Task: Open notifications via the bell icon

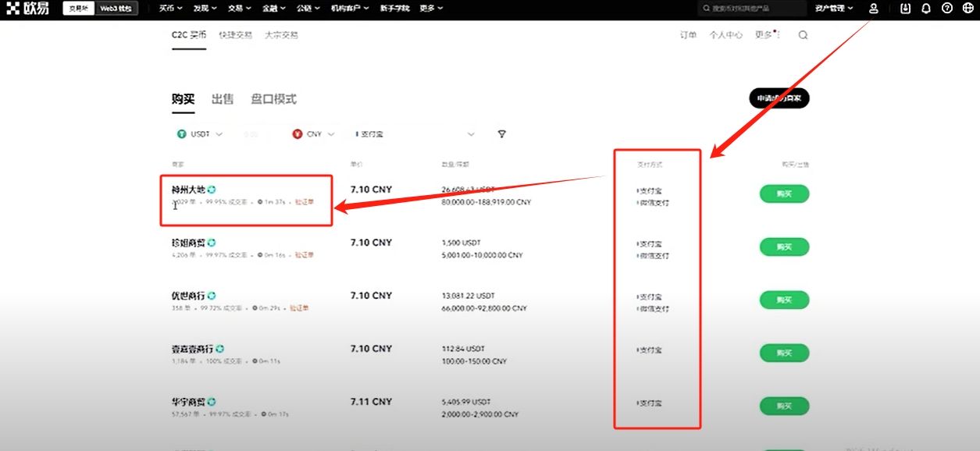Action: (925, 9)
